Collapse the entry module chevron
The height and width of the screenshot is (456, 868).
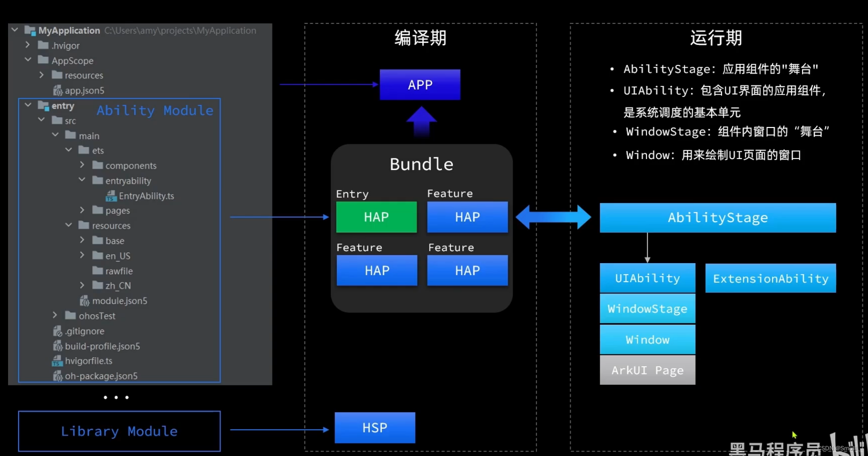tap(28, 105)
